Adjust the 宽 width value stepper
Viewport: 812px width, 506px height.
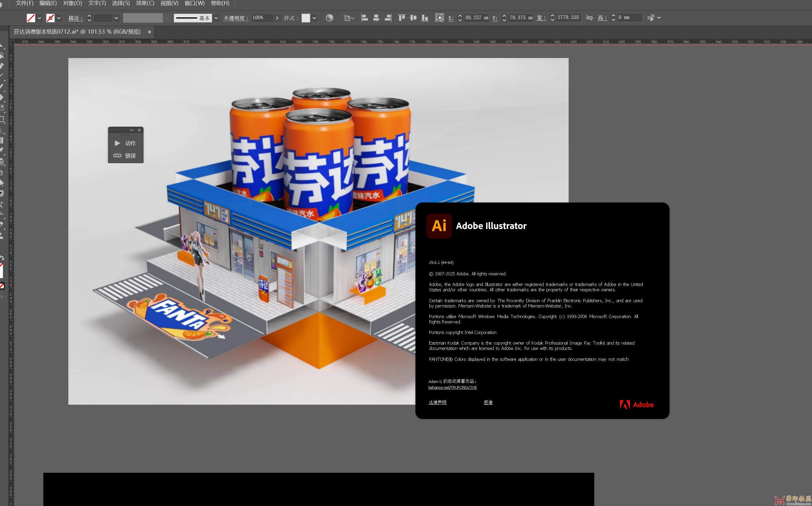pyautogui.click(x=552, y=18)
